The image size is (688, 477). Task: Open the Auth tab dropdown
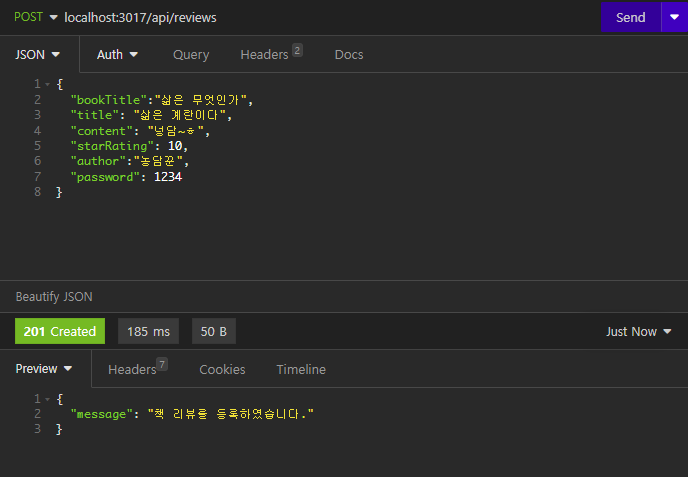(x=117, y=54)
